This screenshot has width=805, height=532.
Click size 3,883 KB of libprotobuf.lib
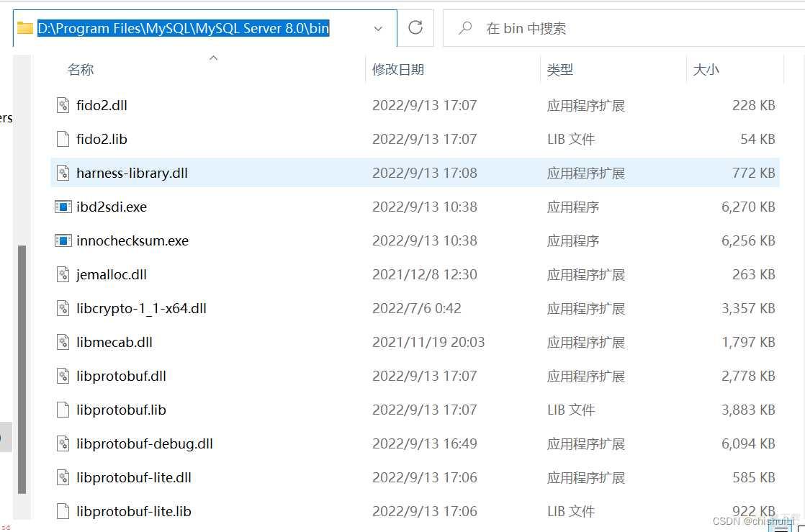coord(749,410)
